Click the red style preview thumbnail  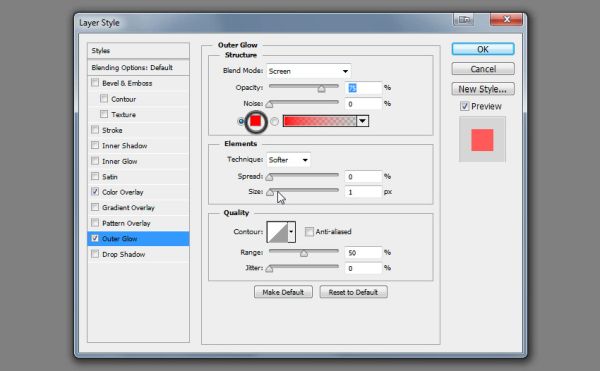(482, 140)
